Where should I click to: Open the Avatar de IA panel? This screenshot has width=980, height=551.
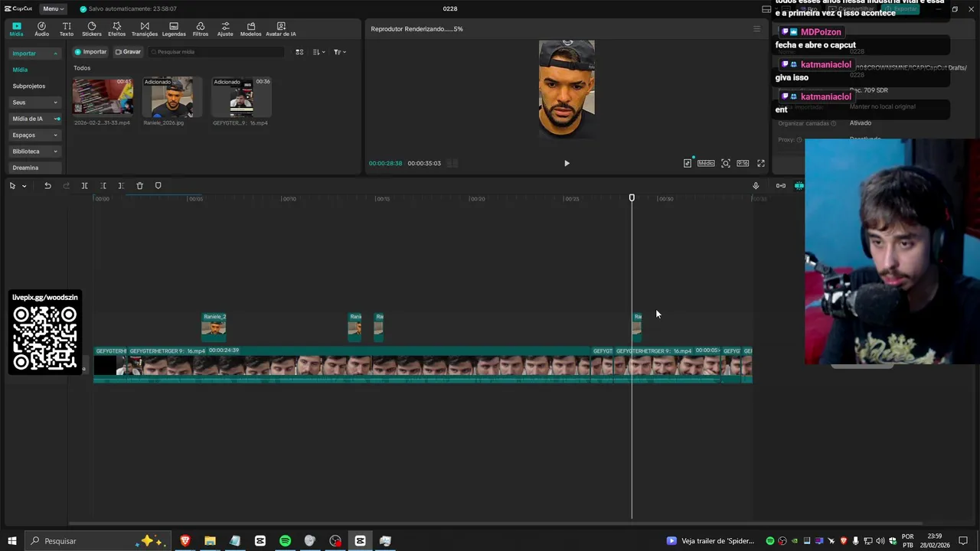pos(281,29)
